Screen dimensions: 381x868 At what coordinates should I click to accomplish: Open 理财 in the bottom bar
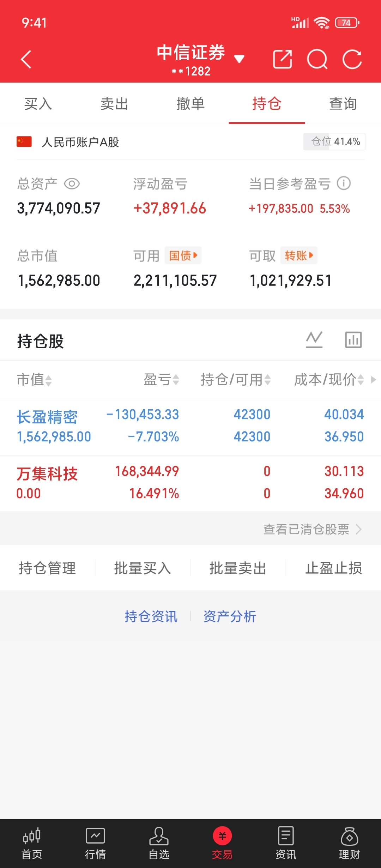click(x=349, y=843)
